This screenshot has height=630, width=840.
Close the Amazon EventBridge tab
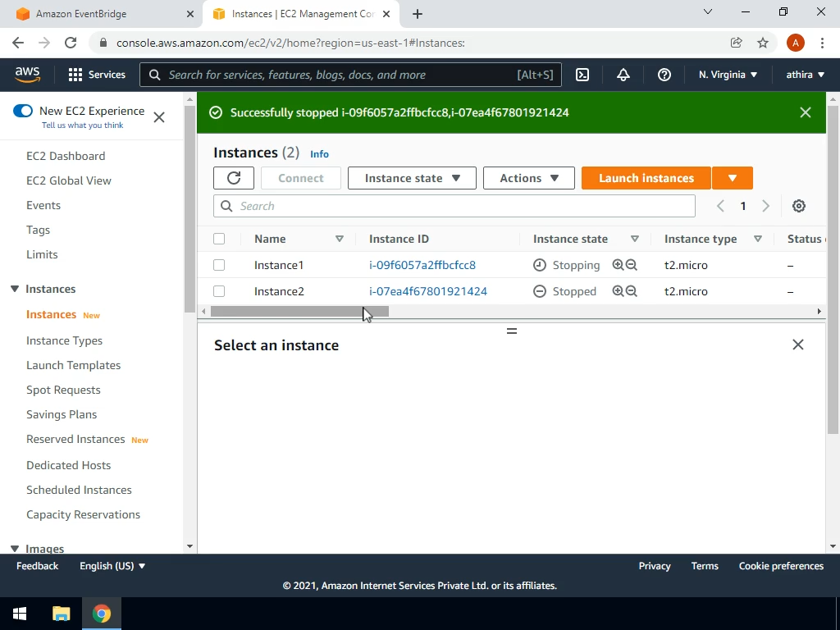point(190,14)
